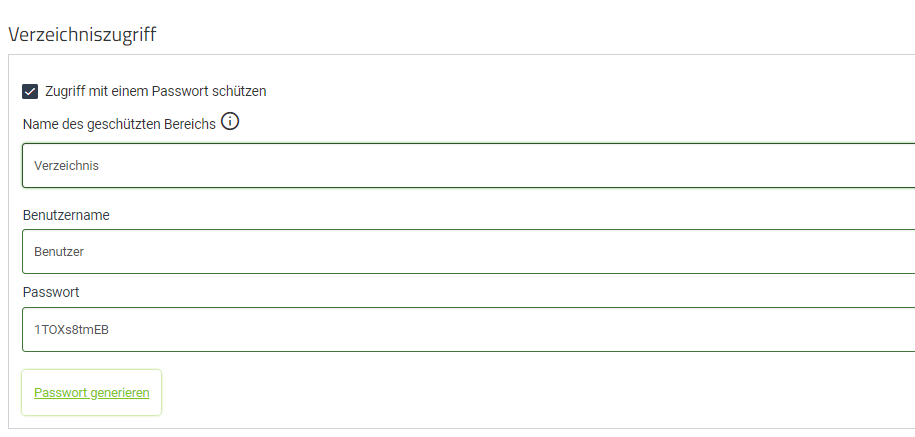Click the "Verzeichniszugriff" section heading
The height and width of the screenshot is (437, 915).
pos(83,34)
